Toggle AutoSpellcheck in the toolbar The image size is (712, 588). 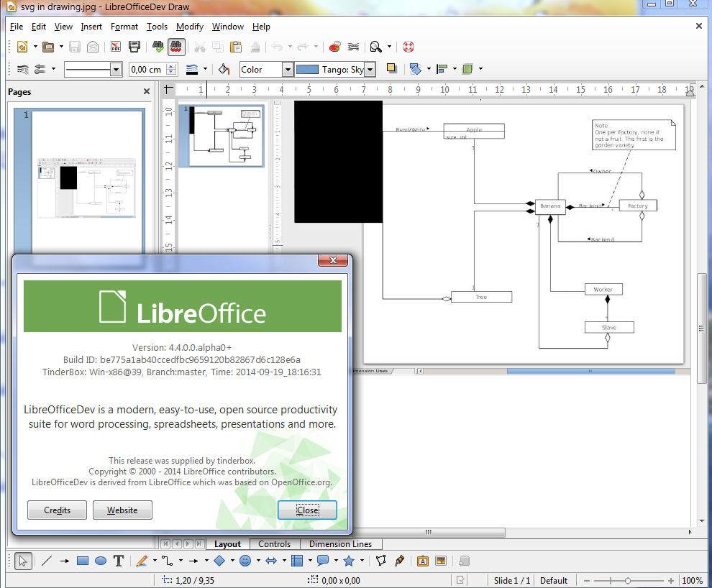(176, 47)
